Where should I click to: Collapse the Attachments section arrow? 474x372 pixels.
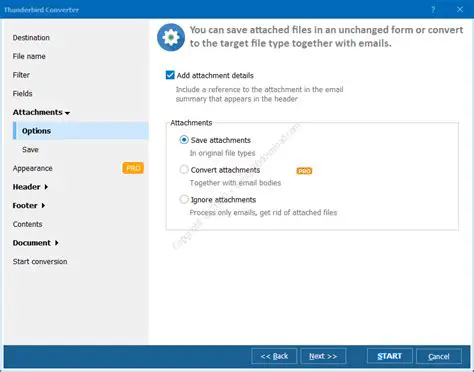68,113
